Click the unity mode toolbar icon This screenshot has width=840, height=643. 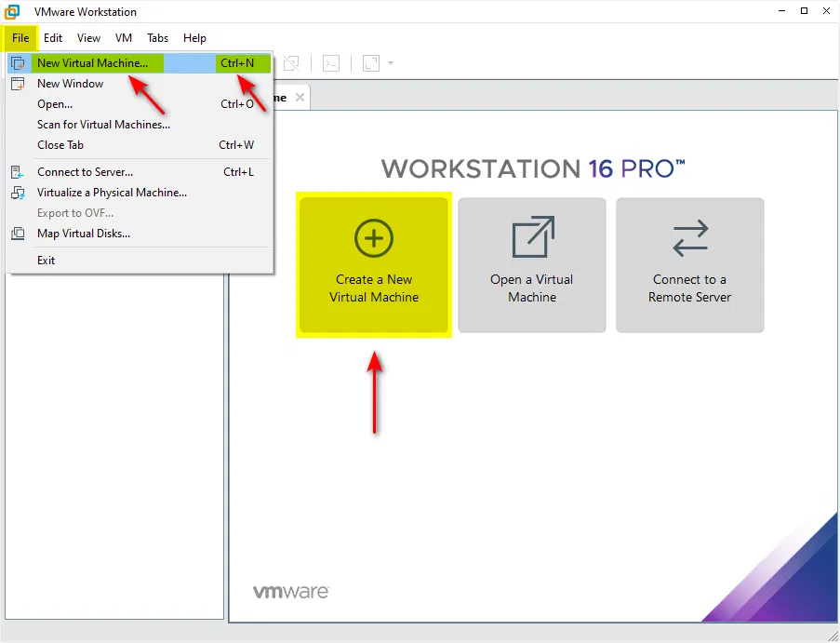[291, 63]
